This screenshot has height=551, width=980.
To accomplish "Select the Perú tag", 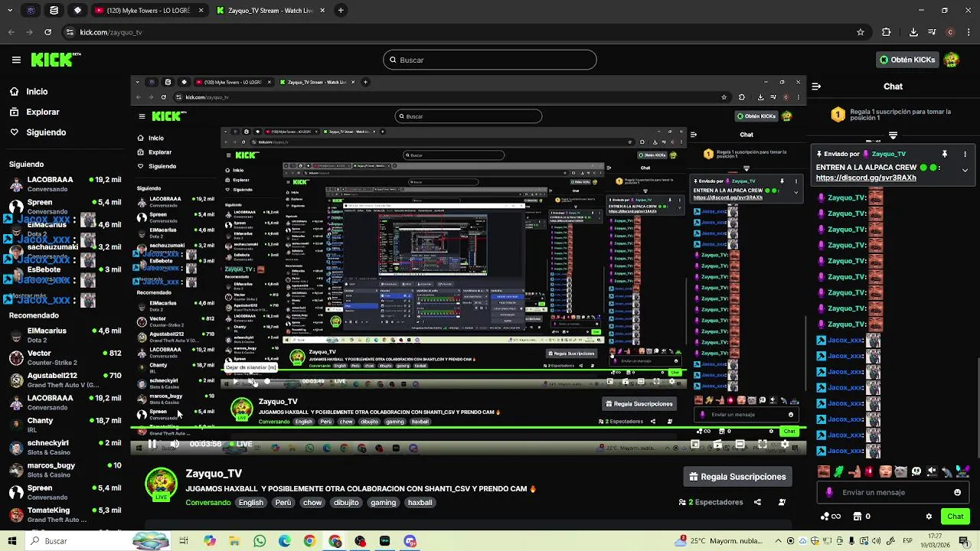I will tap(283, 503).
